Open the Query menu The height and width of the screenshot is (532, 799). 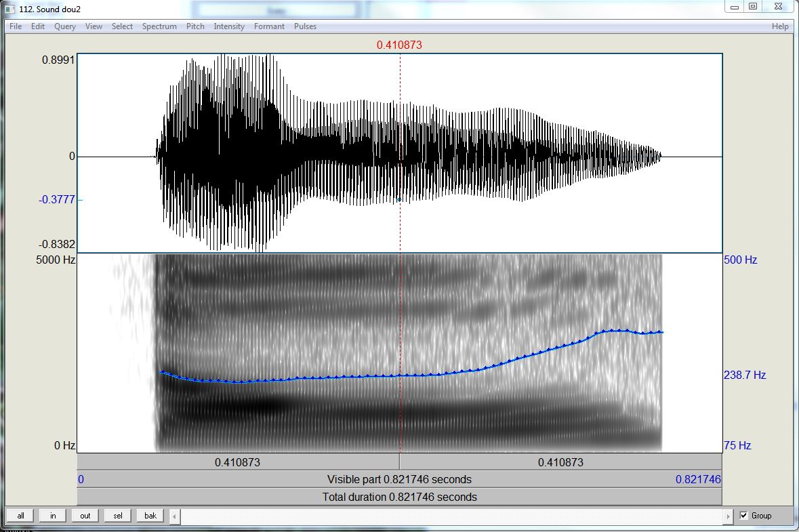(64, 26)
